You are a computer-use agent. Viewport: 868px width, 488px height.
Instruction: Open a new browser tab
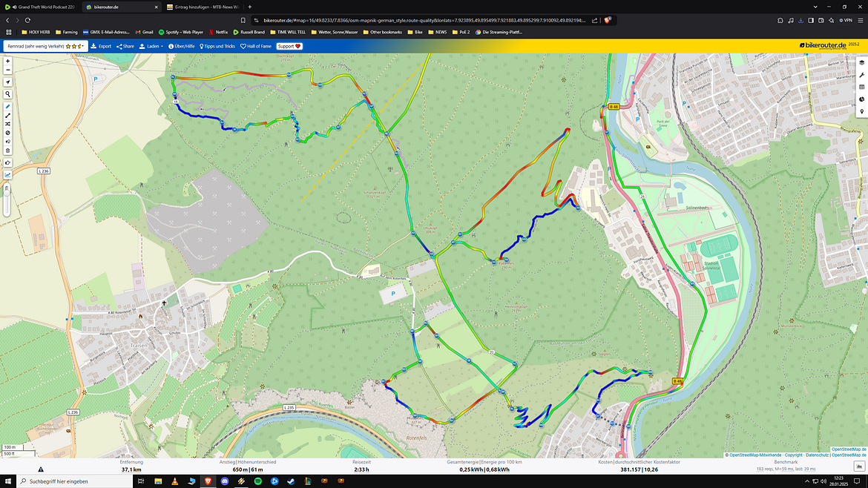(x=250, y=7)
